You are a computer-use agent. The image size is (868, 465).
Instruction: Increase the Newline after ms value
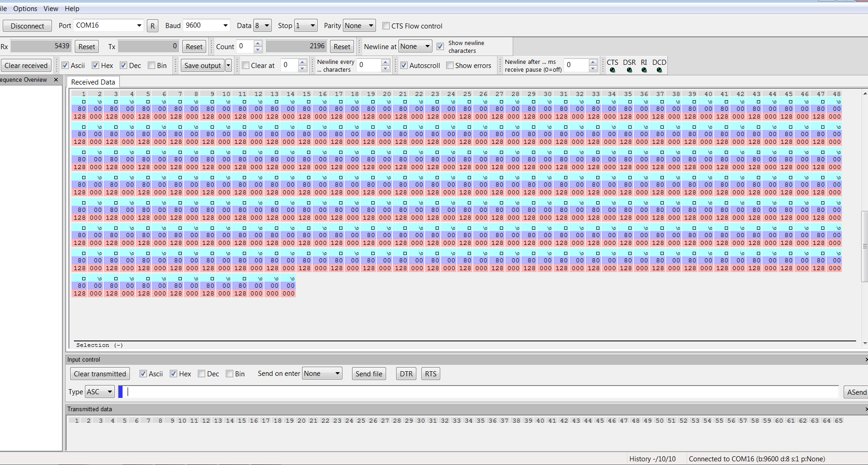pos(593,62)
